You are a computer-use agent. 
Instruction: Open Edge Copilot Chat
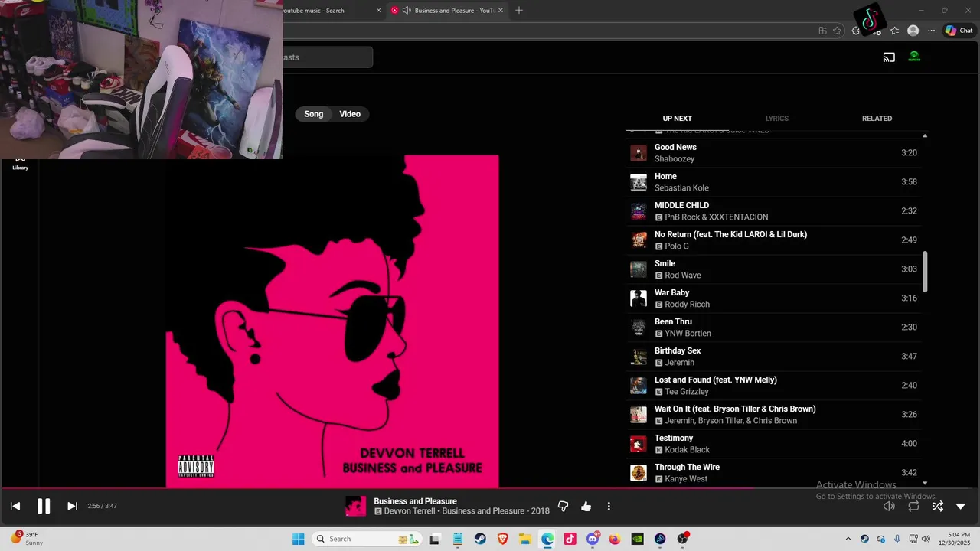click(959, 31)
